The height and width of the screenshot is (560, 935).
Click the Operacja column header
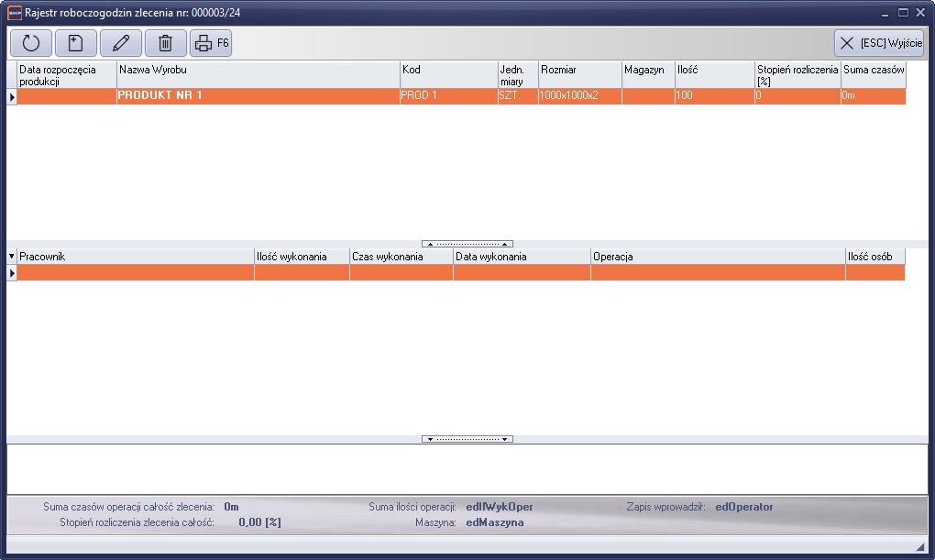tap(718, 257)
